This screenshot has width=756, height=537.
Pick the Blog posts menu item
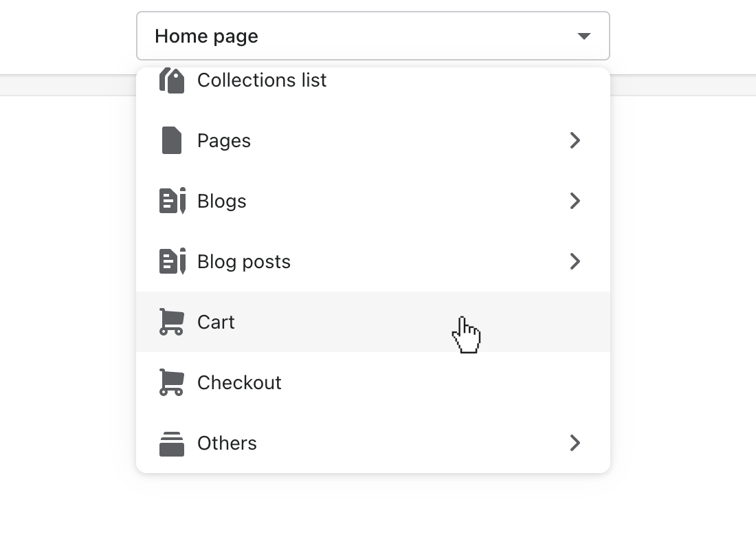[x=244, y=261]
